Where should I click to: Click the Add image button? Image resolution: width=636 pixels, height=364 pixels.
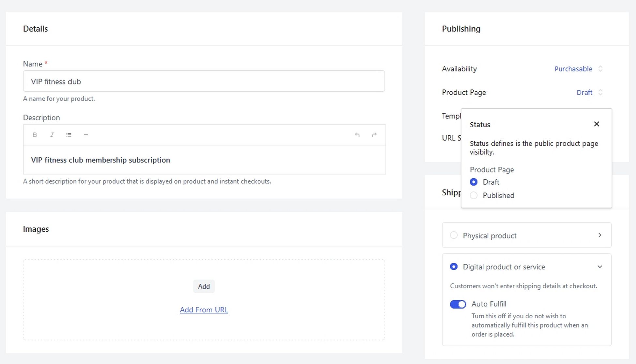(204, 286)
